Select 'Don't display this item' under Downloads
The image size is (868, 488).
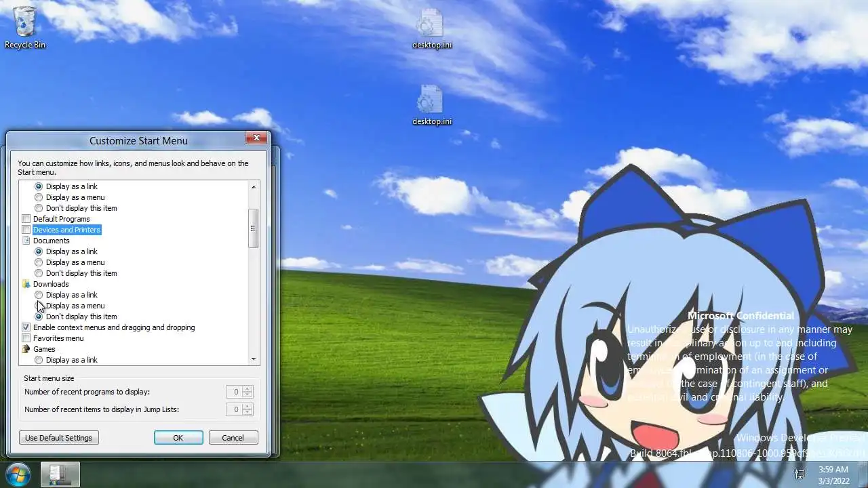pyautogui.click(x=39, y=317)
